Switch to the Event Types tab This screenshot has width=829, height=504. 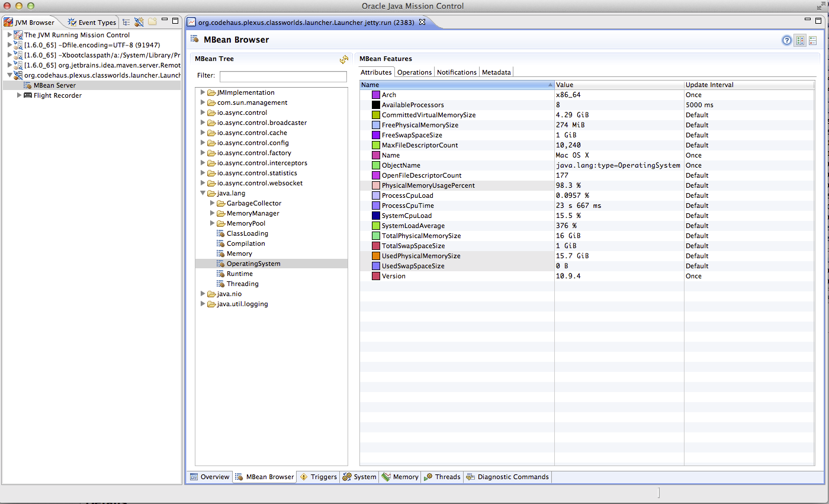coord(92,23)
